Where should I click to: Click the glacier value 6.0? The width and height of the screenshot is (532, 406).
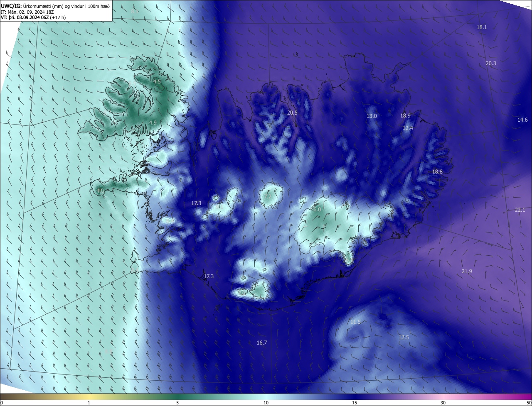(317, 210)
